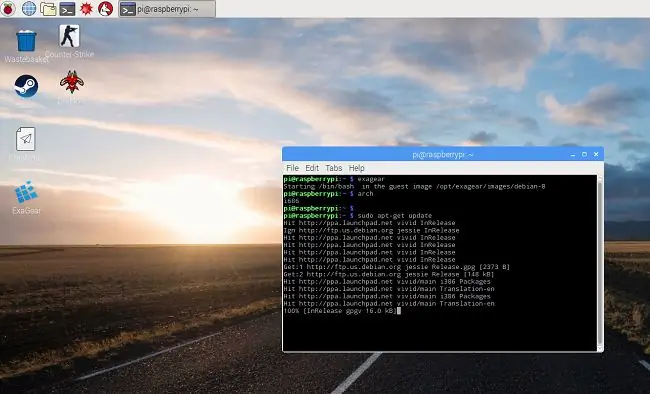Click the terminal's vertical scrollbar
Screen dimensions: 650x394
(600, 263)
